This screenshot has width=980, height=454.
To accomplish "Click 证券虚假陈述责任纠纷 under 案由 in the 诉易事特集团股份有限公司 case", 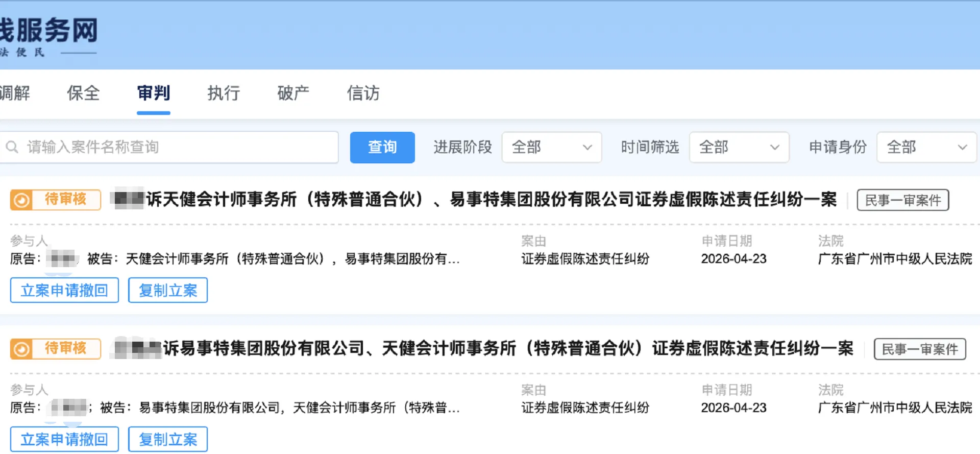I will [585, 408].
